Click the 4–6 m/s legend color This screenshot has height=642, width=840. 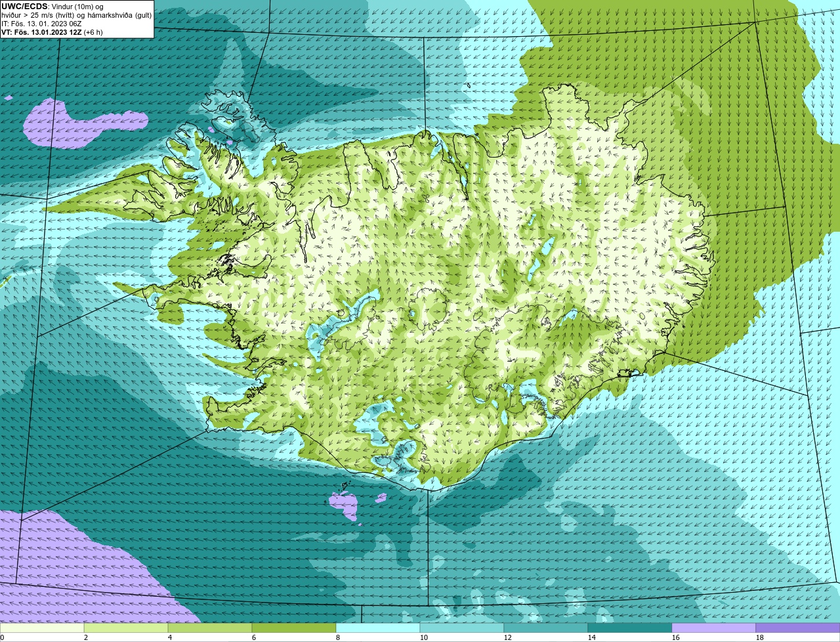coord(210,628)
